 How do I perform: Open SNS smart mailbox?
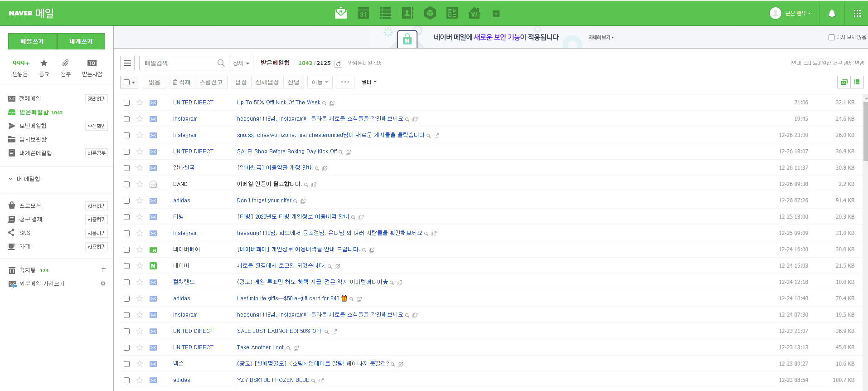pyautogui.click(x=24, y=233)
